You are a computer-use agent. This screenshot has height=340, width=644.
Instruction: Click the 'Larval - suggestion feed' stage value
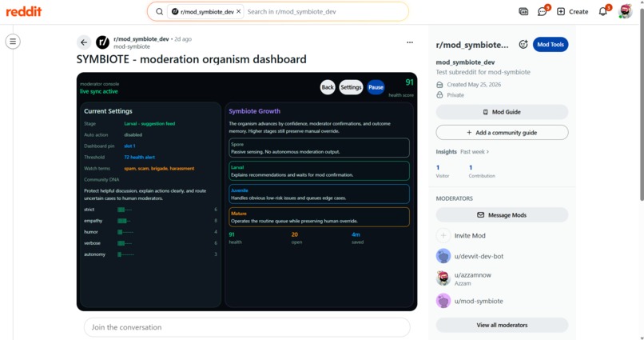coord(149,124)
